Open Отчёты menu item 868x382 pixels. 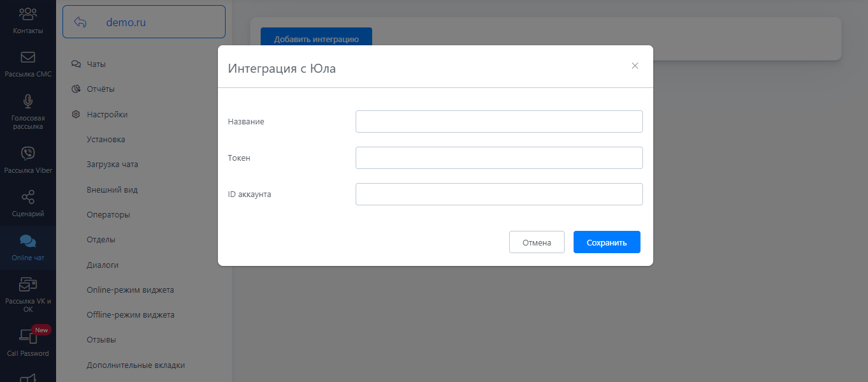[101, 89]
